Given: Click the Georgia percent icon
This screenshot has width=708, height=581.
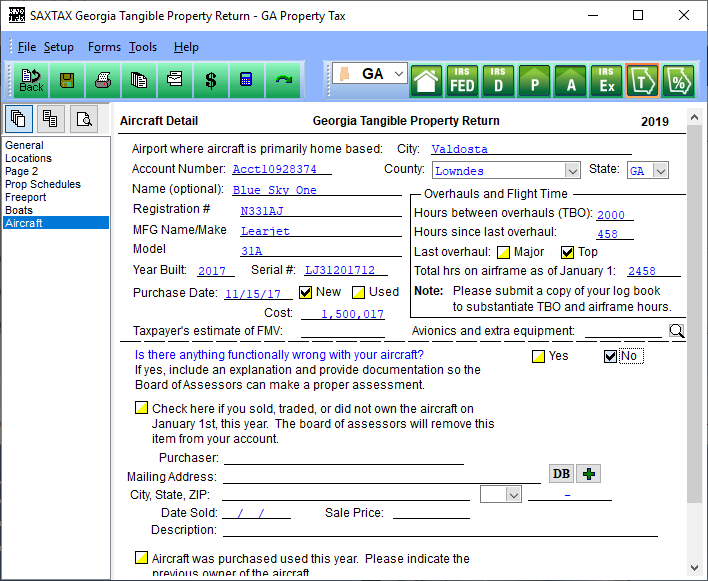Looking at the screenshot, I should [x=678, y=81].
